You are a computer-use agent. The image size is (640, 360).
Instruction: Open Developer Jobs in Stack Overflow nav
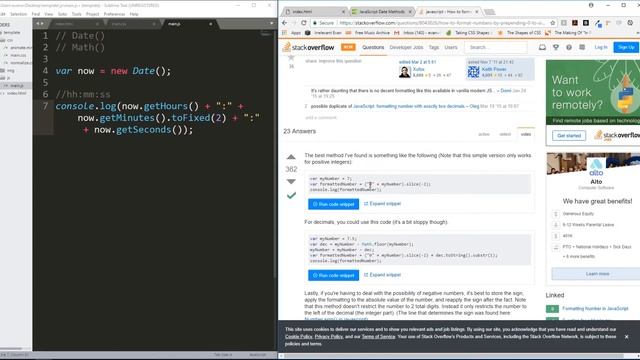tap(406, 47)
